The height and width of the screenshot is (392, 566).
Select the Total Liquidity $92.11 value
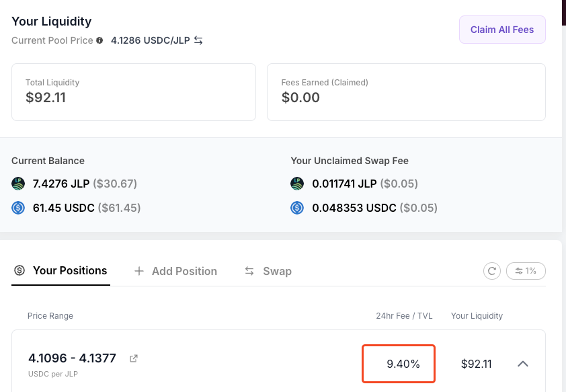[46, 97]
